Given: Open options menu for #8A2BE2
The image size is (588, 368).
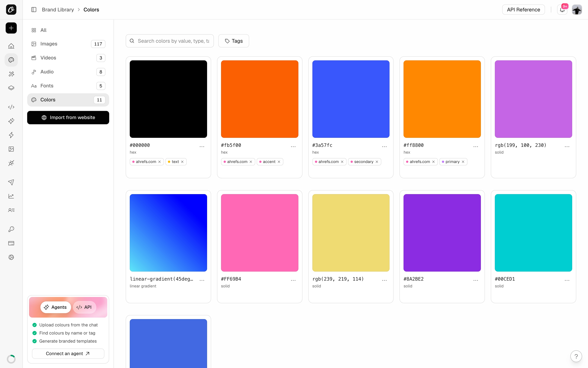Looking at the screenshot, I should click(476, 280).
